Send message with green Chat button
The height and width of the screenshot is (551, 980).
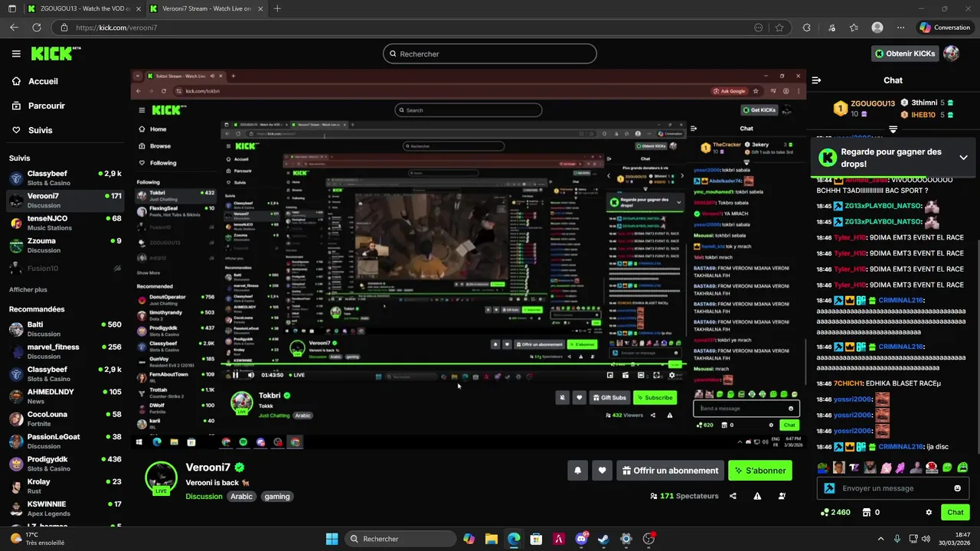coord(955,512)
